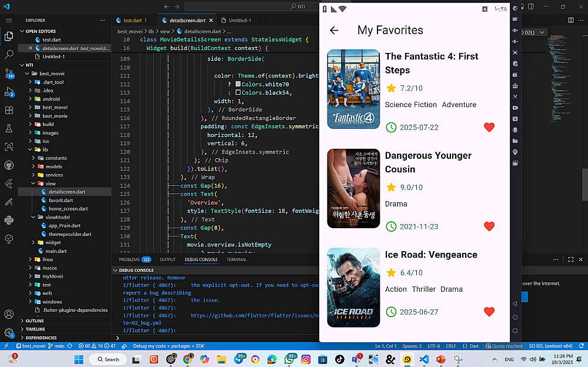This screenshot has width=588, height=367.
Task: Toggle heart for Dangerous Younger Cousin
Action: click(x=489, y=226)
